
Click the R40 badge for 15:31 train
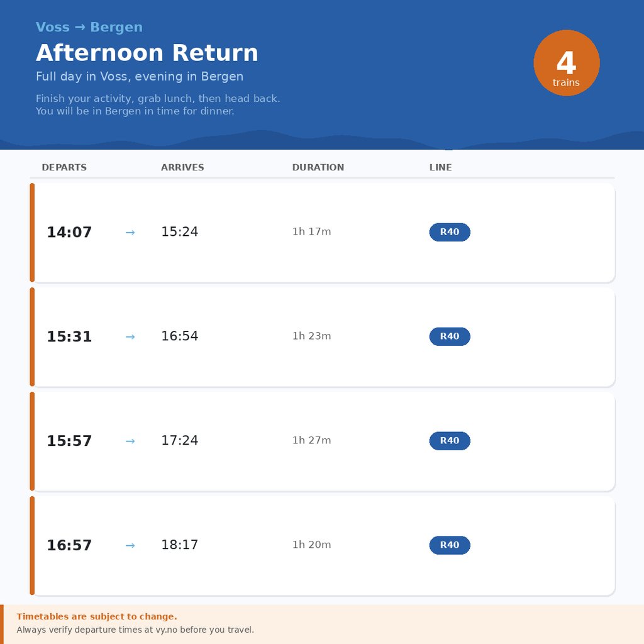[450, 336]
